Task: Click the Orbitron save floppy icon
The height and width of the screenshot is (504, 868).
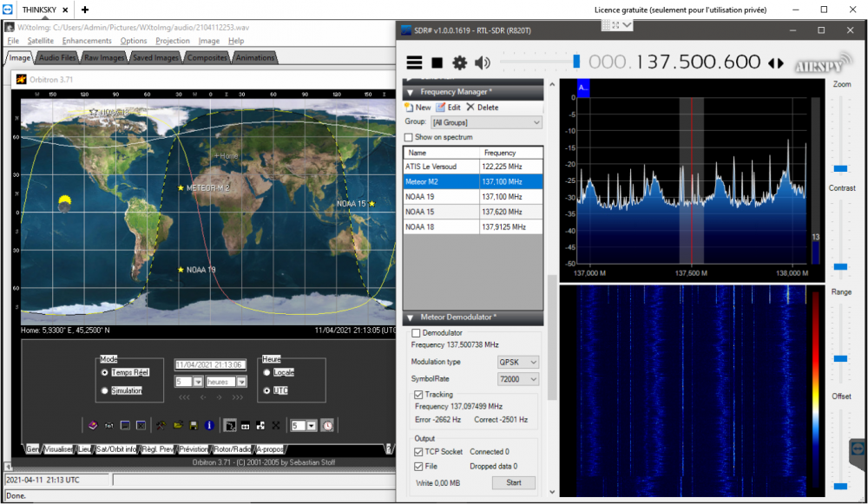Action: click(194, 425)
